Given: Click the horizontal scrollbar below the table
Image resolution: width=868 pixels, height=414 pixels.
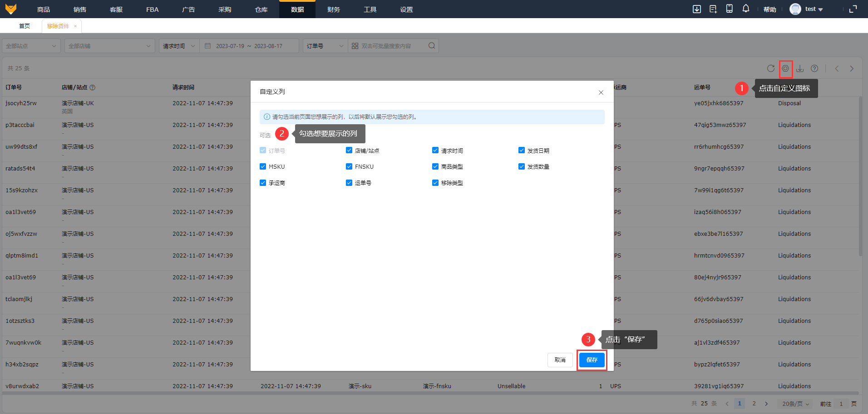Looking at the screenshot, I should tap(430, 393).
